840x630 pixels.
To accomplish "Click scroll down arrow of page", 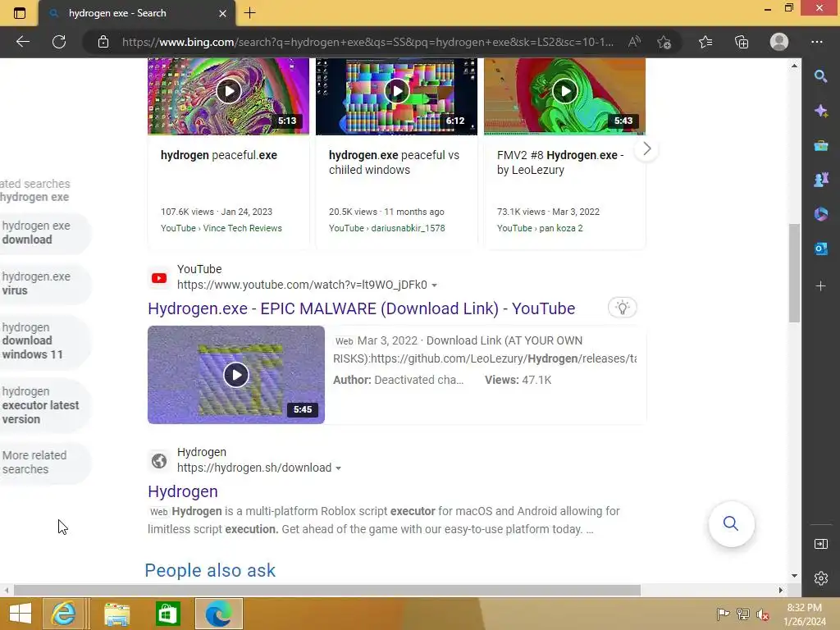I will (x=794, y=575).
